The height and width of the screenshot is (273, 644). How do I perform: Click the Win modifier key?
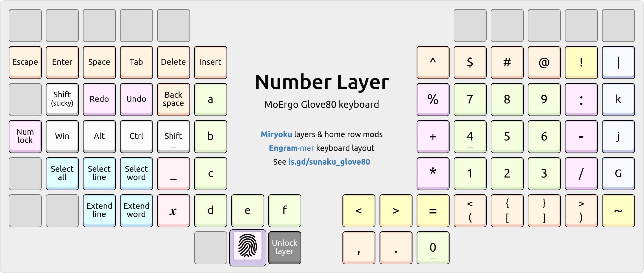[x=62, y=137]
